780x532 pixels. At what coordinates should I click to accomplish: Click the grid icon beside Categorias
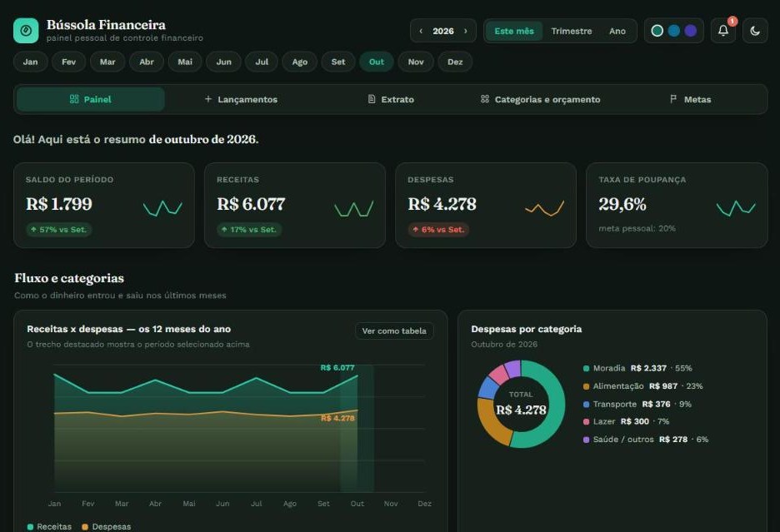484,99
